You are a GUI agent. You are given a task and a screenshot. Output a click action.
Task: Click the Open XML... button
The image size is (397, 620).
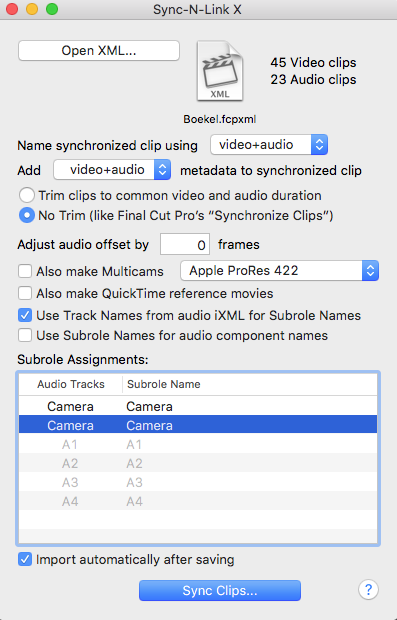99,51
